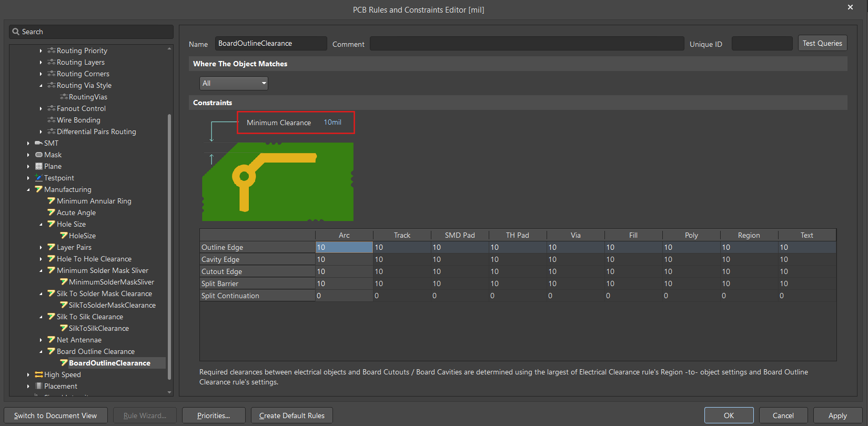The height and width of the screenshot is (426, 868).
Task: Click the Comment input field
Action: (527, 43)
